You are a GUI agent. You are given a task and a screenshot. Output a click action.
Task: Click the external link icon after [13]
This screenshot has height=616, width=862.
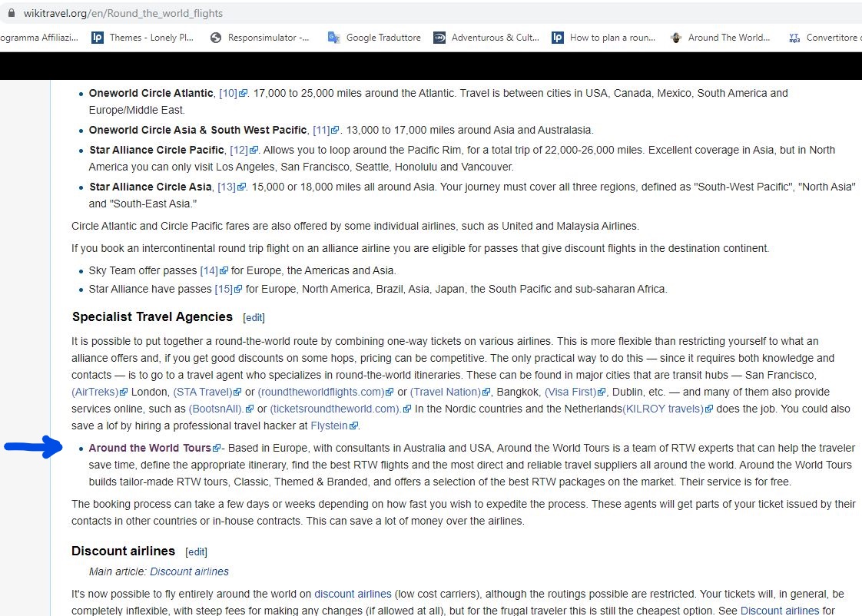click(241, 187)
